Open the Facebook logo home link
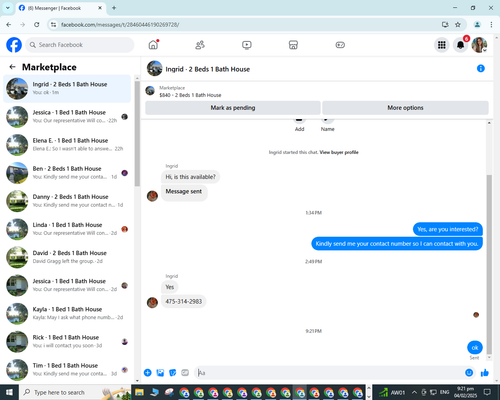500x400 pixels. 14,45
